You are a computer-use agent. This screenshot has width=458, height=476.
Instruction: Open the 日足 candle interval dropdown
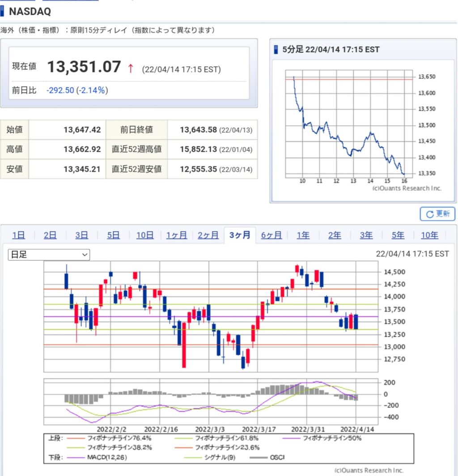[49, 255]
